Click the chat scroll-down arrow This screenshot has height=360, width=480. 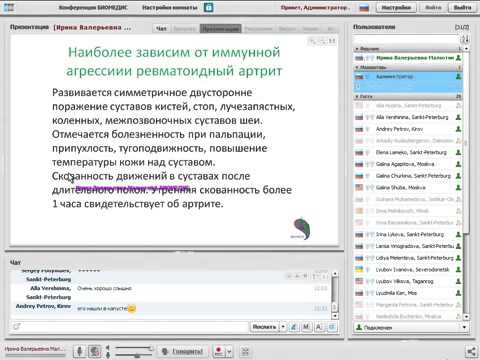tap(335, 315)
